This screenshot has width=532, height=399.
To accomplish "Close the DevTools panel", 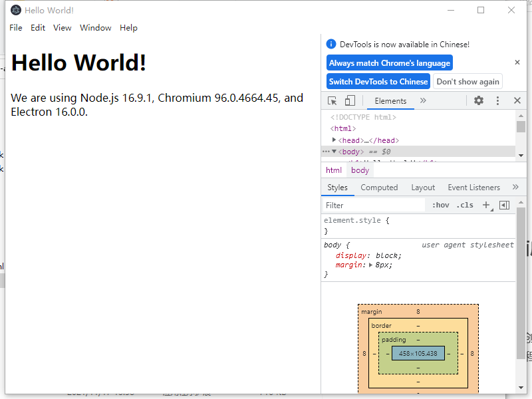I will (x=517, y=100).
